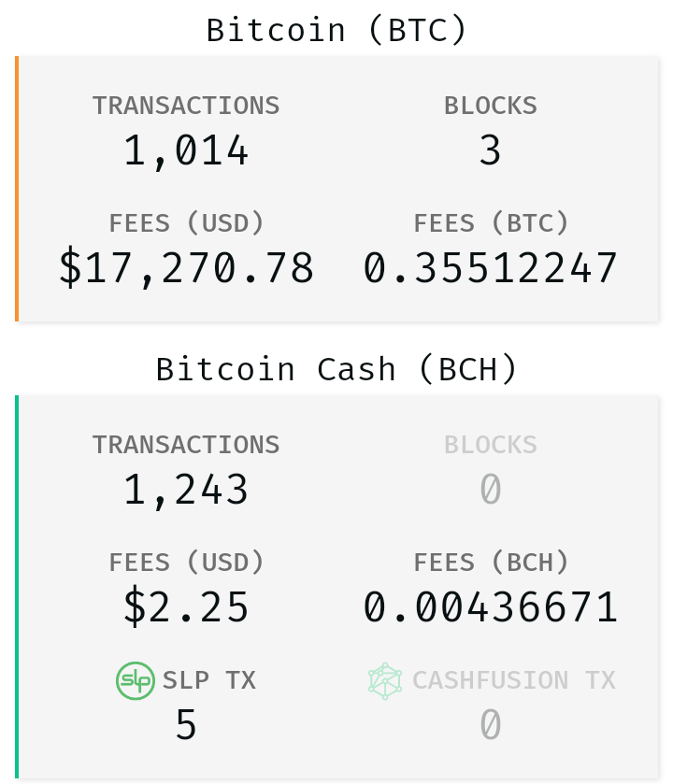
Task: Click the CASHFUSION TX label
Action: point(514,680)
